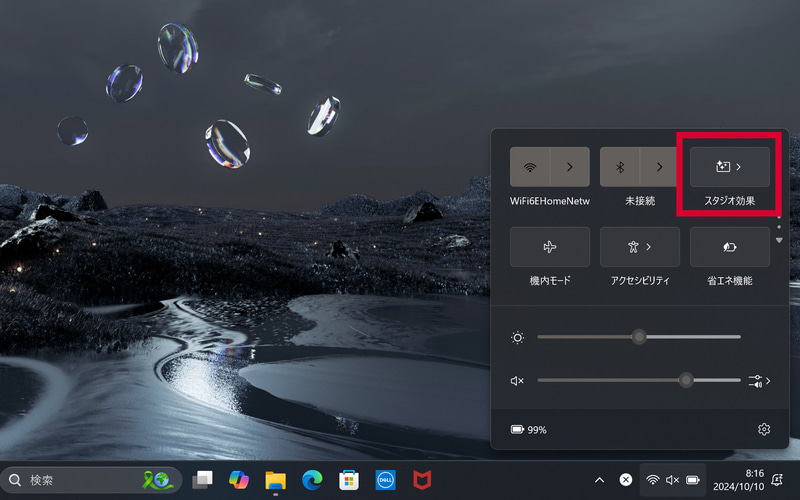Click the round X tray icon
Image resolution: width=800 pixels, height=500 pixels.
pyautogui.click(x=626, y=480)
